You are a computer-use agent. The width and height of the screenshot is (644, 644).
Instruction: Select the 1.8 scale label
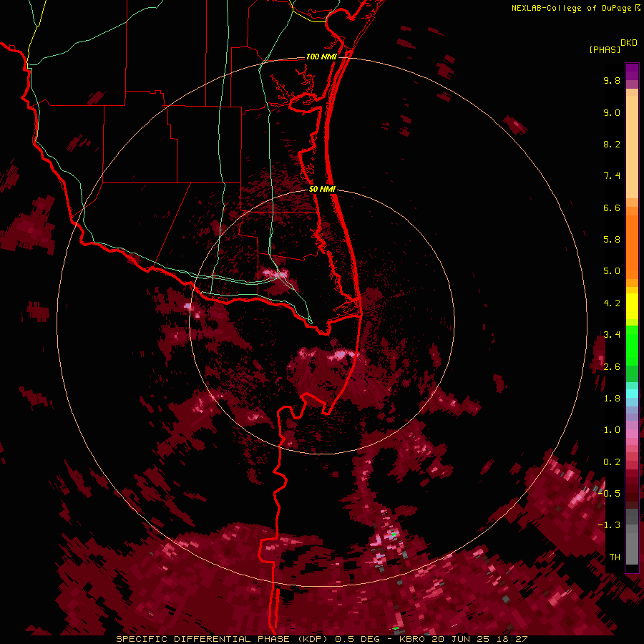(x=612, y=399)
